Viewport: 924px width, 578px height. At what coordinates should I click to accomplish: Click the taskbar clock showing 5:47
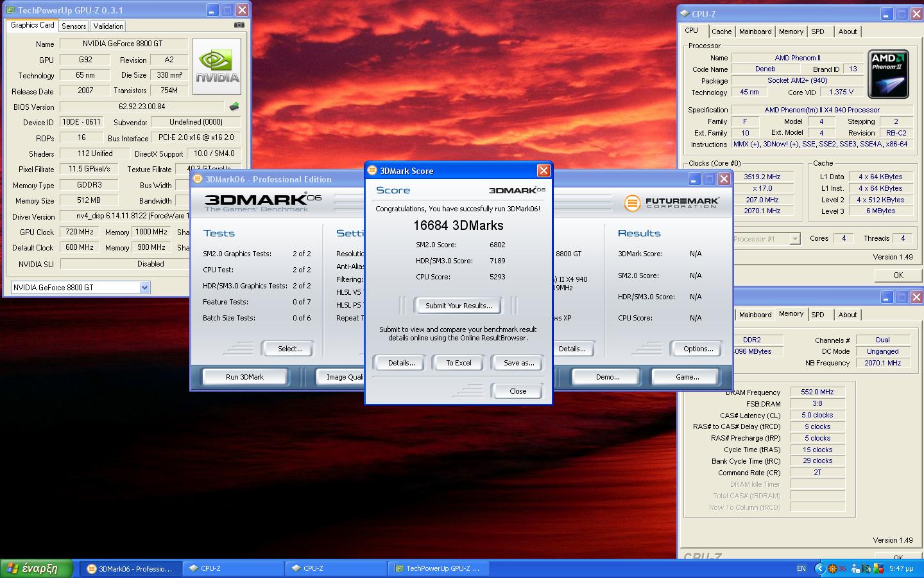pyautogui.click(x=902, y=568)
